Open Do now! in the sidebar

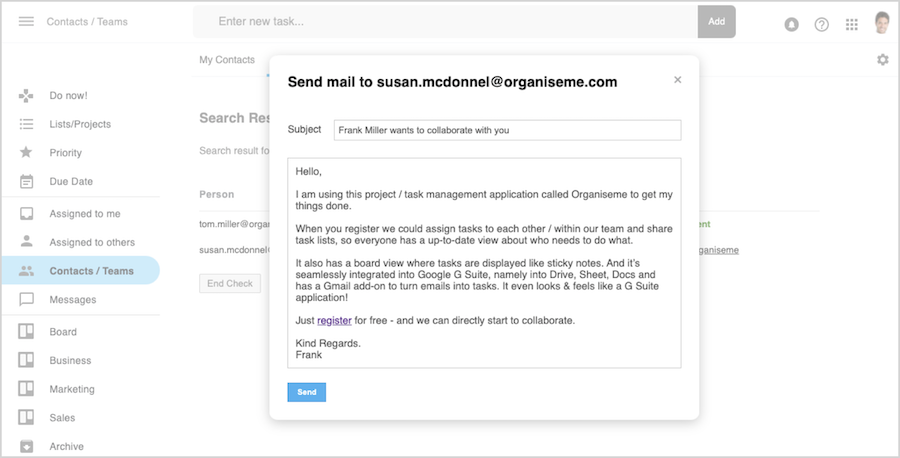(68, 96)
